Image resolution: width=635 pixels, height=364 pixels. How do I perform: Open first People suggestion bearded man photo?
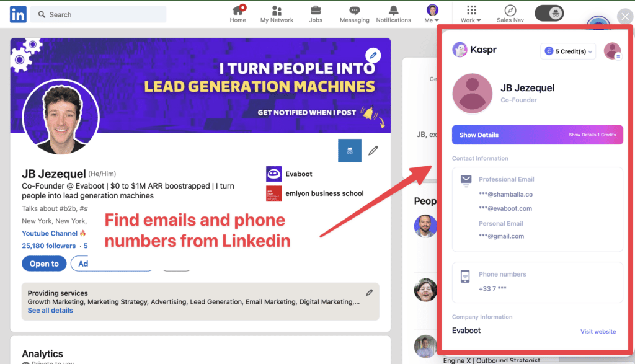click(425, 226)
